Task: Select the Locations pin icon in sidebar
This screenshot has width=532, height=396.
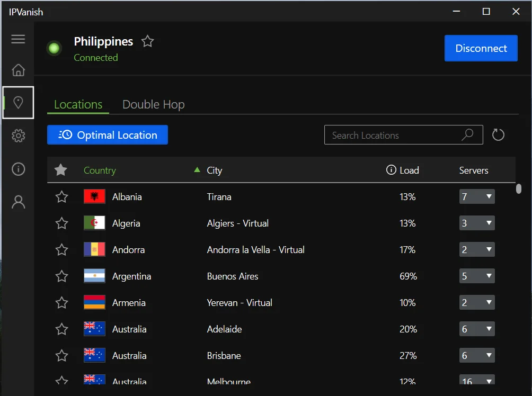Action: (x=18, y=102)
